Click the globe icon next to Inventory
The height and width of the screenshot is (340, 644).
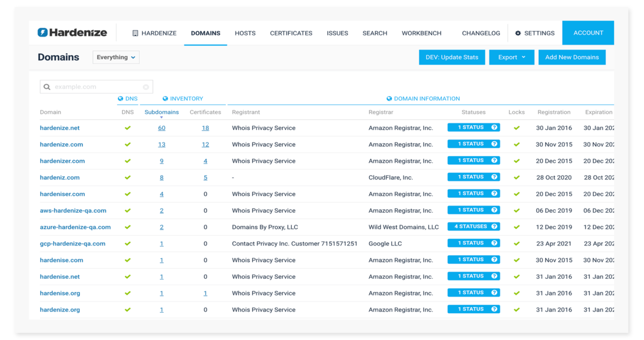(x=165, y=99)
